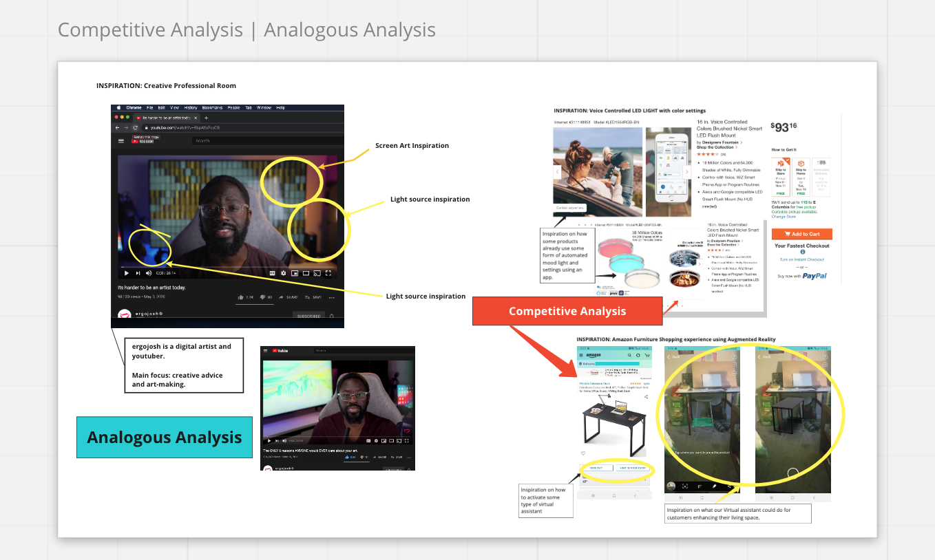Toggle subtitles in the larger YouTube player
The width and height of the screenshot is (935, 560).
coord(273,273)
